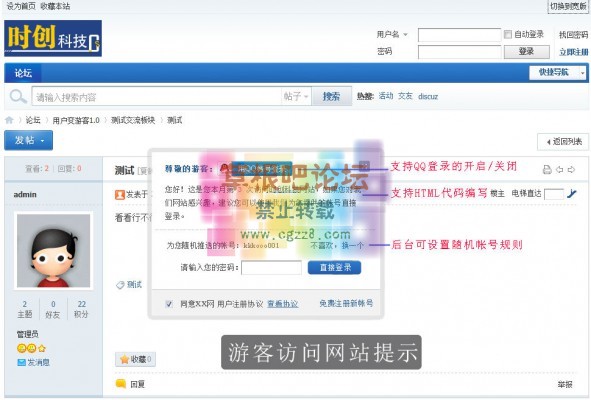This screenshot has width=591, height=400.
Task: Click the search content input box
Action: tap(156, 97)
